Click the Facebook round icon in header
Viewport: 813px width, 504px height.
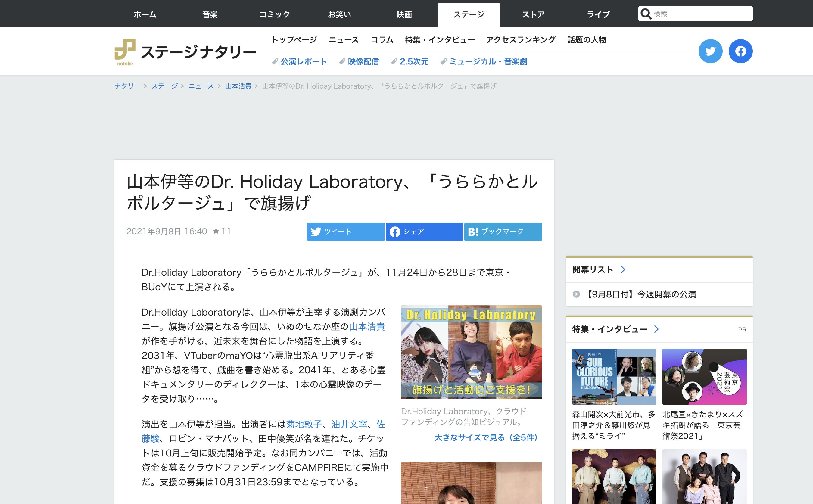[x=740, y=51]
